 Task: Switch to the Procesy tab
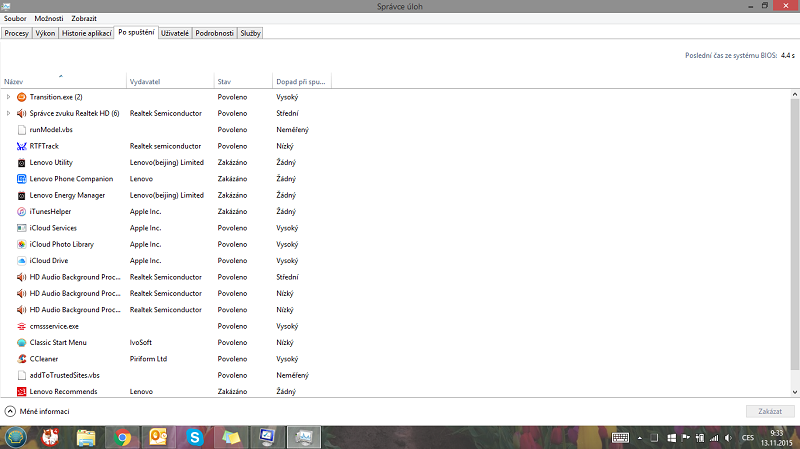click(16, 33)
